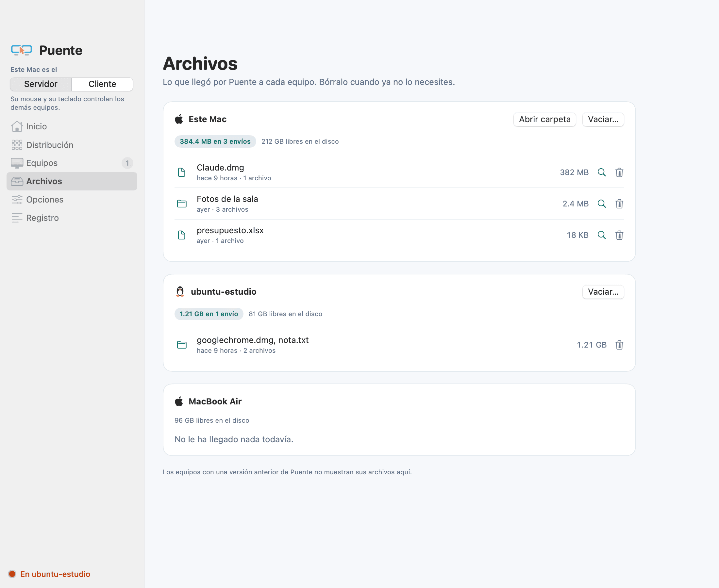Click the 384.4 MB en 3 envíos badge

click(215, 141)
